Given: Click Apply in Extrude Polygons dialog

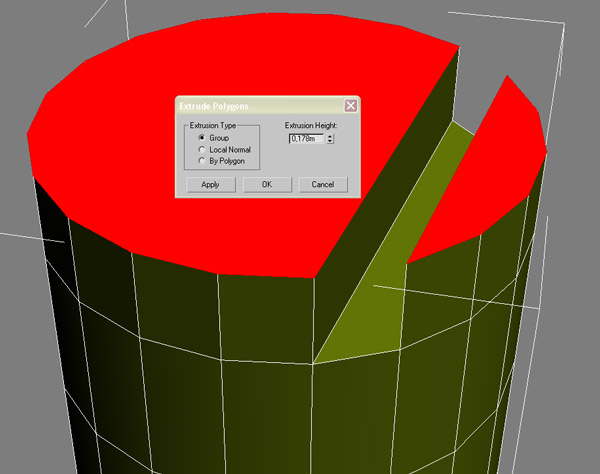Looking at the screenshot, I should [210, 185].
